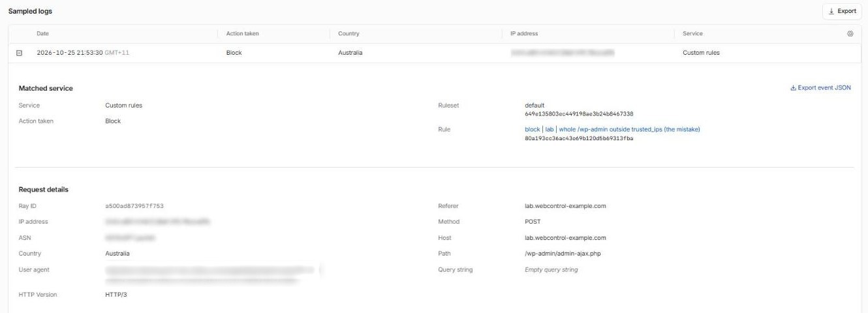Click Matched service heading
The height and width of the screenshot is (313, 868).
tap(46, 88)
